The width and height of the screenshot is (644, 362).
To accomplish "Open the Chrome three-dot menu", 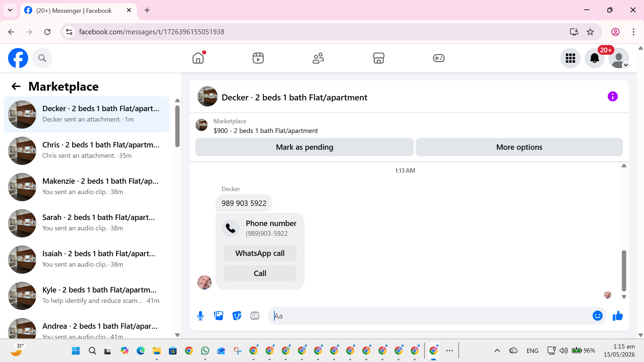I will (633, 32).
